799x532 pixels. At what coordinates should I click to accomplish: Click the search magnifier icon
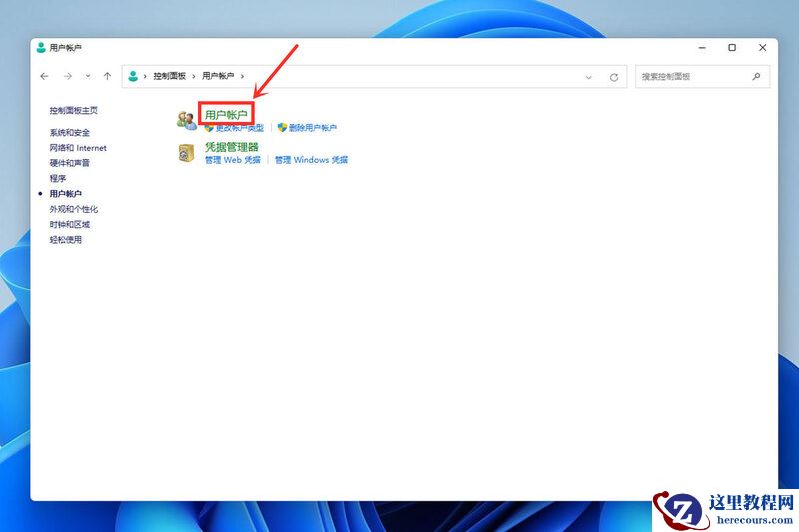click(756, 77)
